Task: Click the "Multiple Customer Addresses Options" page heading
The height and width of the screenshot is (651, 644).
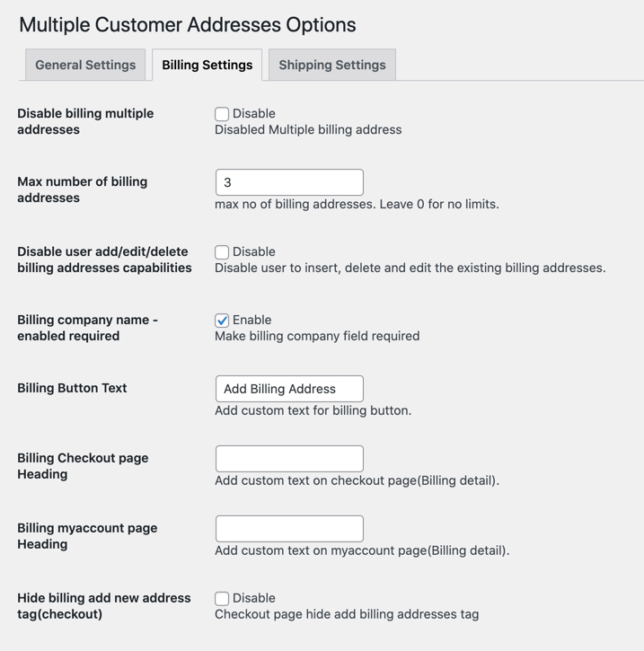Action: 187,24
